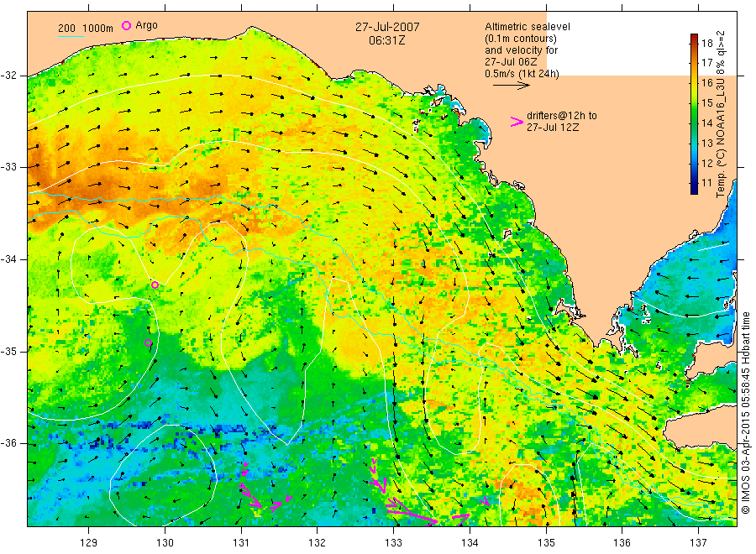Click the color bar value '18'
This screenshot has width=756, height=554.
point(706,44)
